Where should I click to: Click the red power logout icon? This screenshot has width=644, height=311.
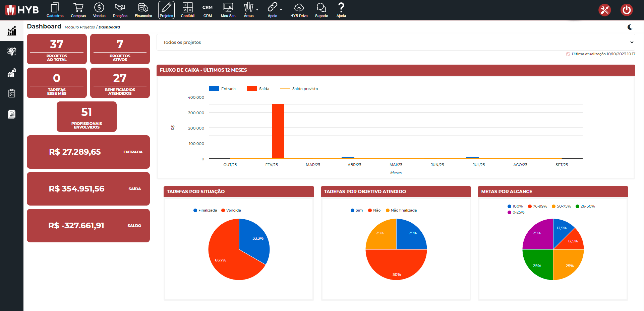[626, 10]
